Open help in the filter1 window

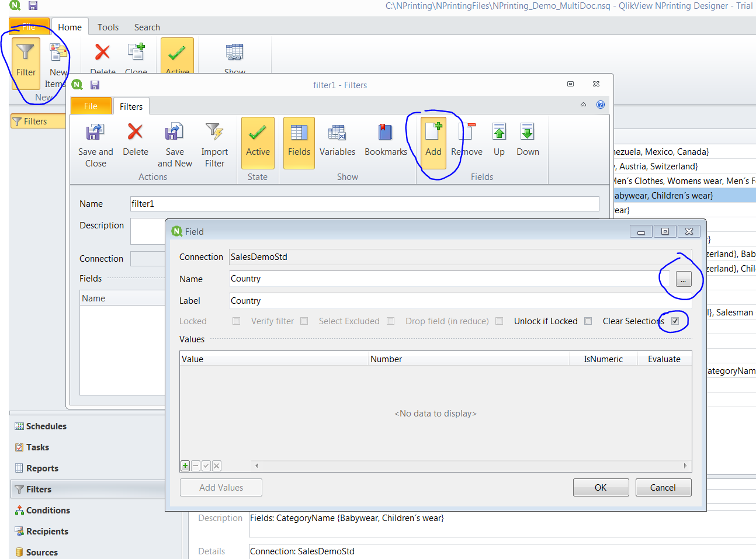600,105
